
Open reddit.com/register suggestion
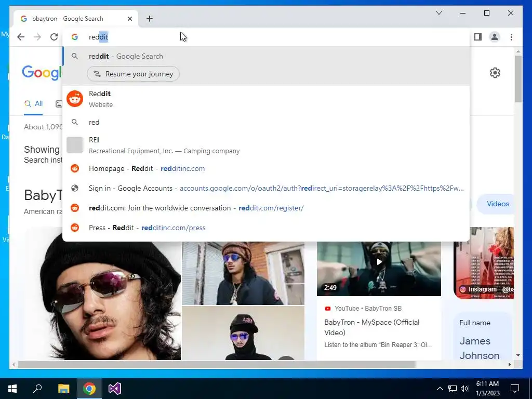tap(266, 208)
